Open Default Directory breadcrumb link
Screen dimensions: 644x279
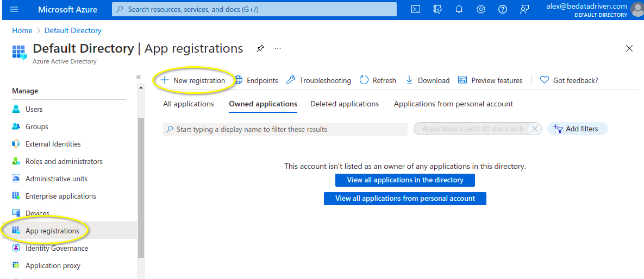point(73,31)
